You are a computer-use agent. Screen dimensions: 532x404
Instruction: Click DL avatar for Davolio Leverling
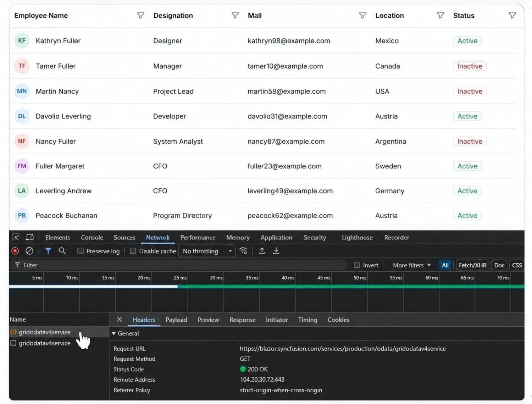click(22, 116)
